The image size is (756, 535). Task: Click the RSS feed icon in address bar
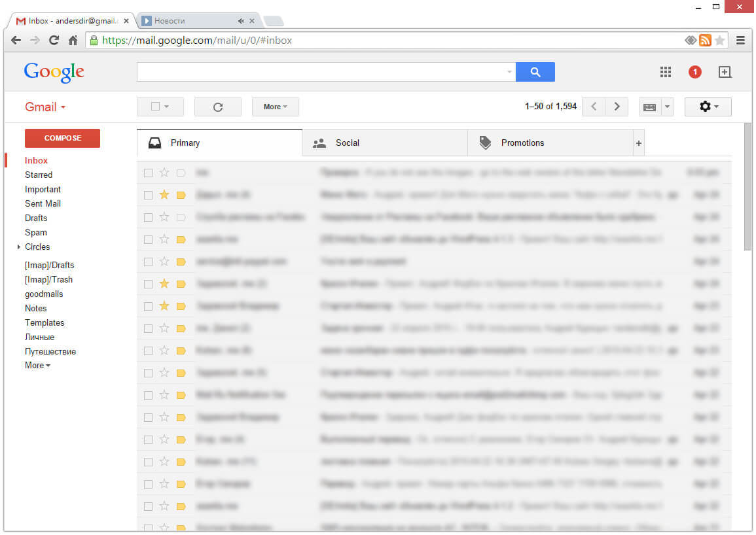click(705, 41)
